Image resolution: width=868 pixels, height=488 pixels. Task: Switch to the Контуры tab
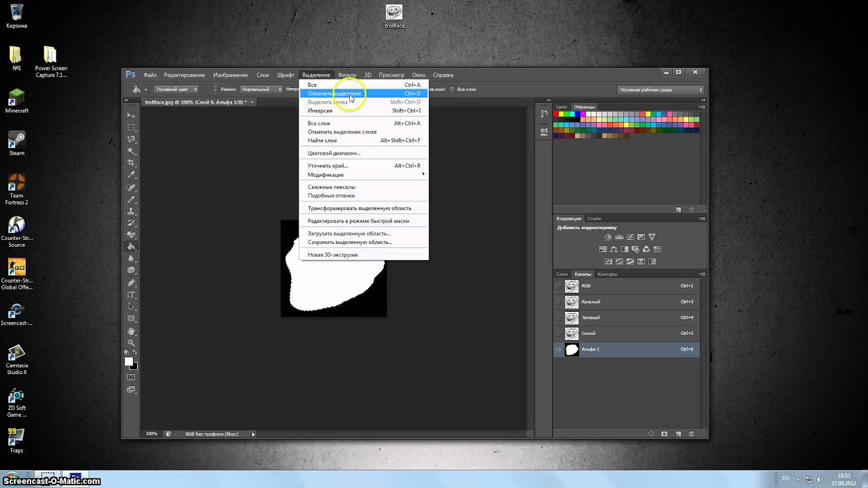point(607,274)
